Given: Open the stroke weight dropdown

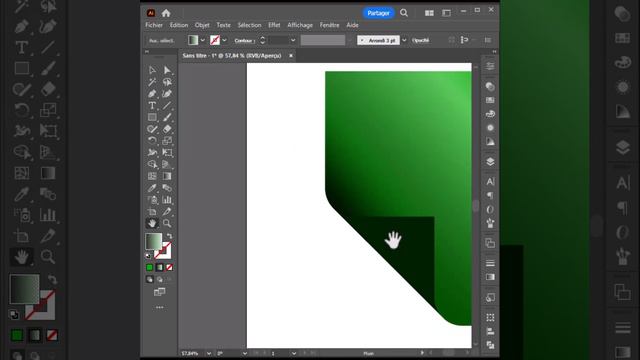Looking at the screenshot, I should 293,40.
